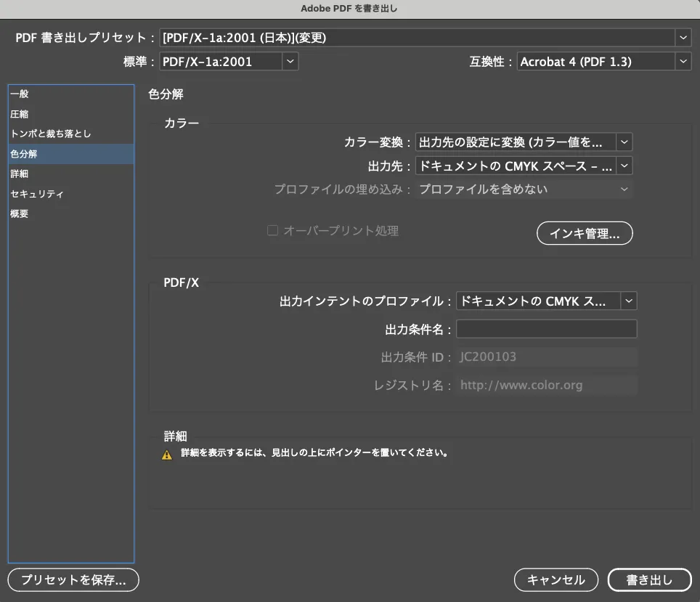Click the yellow warning icon under 詳細
Viewport: 700px width, 602px height.
[167, 455]
